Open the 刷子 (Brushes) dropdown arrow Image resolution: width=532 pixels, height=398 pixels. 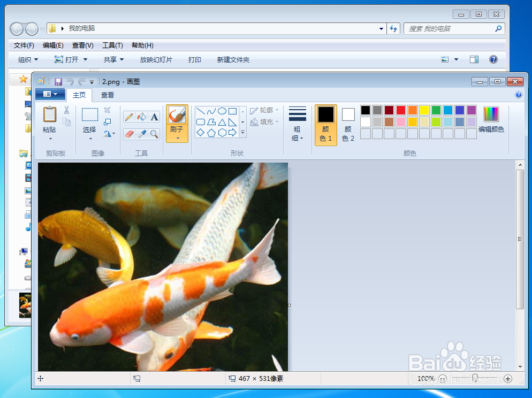(x=177, y=138)
